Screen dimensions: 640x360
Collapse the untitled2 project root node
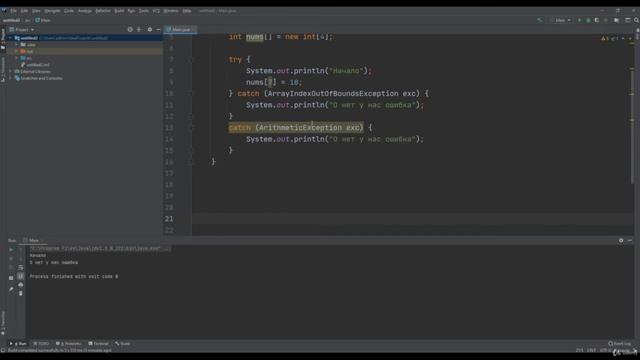[x=11, y=38]
